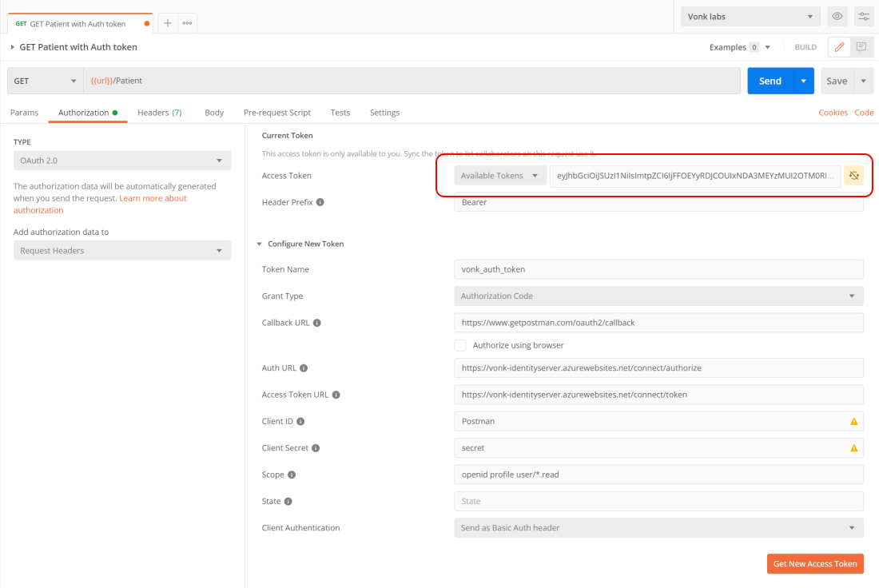Open the Client Authentication dropdown

pyautogui.click(x=658, y=528)
